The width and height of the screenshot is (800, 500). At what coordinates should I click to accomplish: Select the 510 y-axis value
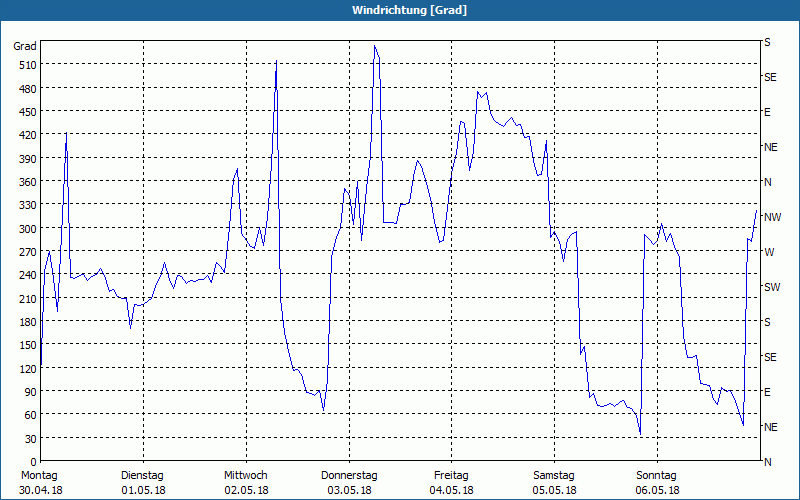coord(28,65)
